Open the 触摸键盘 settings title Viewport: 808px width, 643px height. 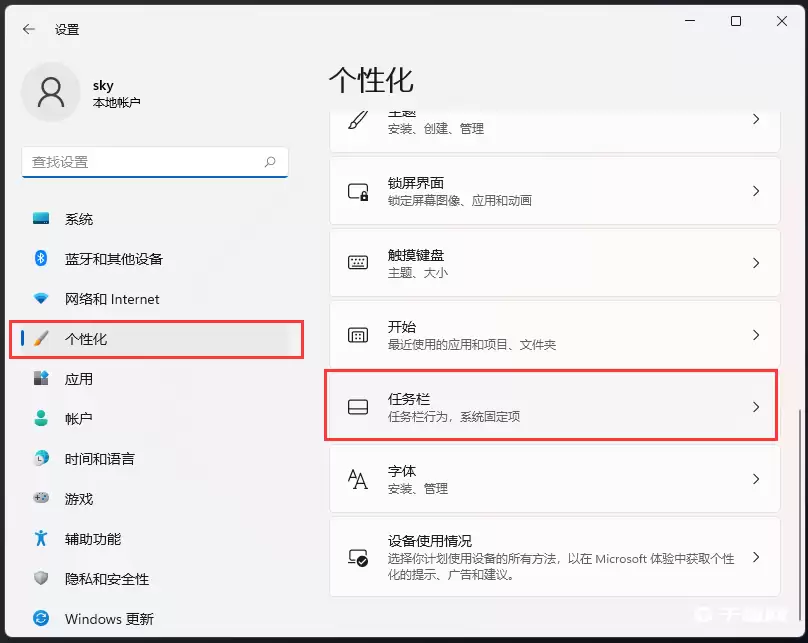coord(415,255)
